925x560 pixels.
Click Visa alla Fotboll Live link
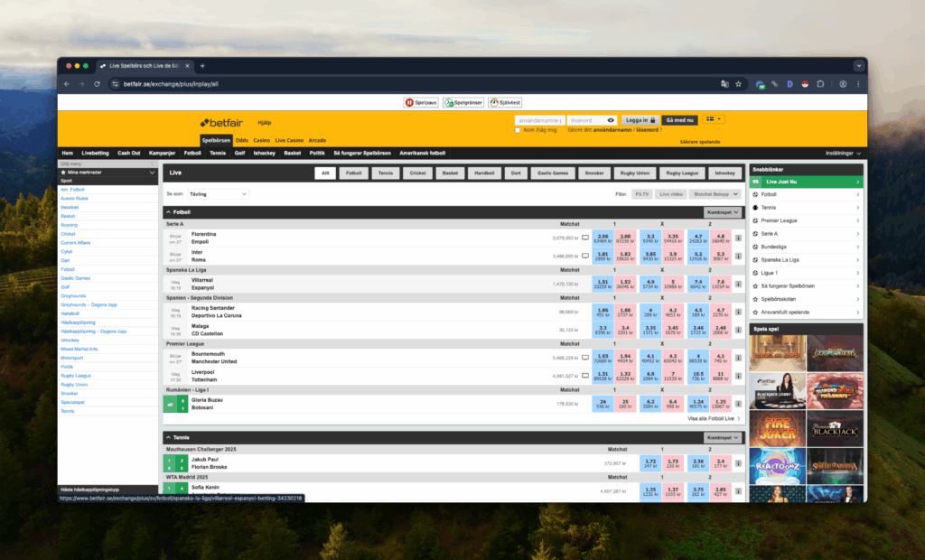coord(714,419)
